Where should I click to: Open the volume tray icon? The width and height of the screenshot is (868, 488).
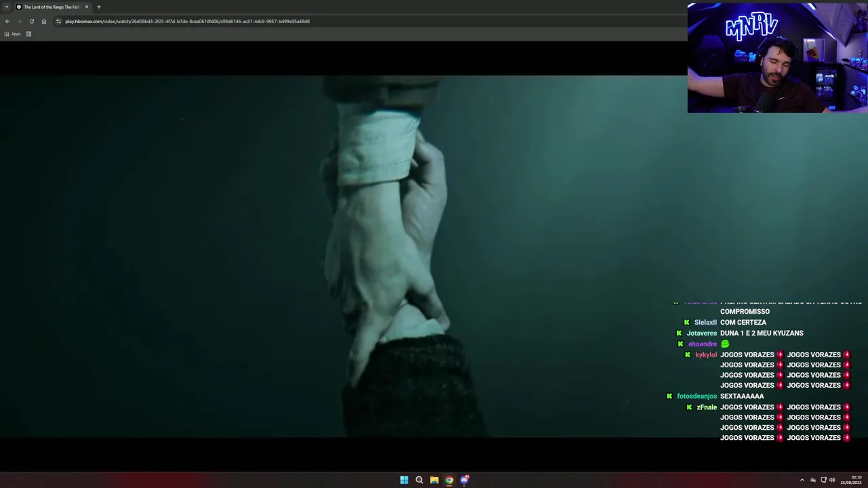(x=832, y=480)
